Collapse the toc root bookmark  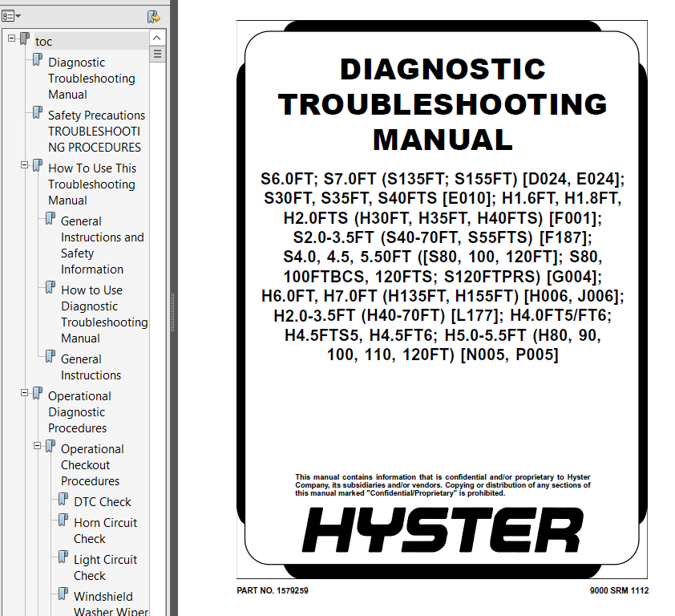[x=11, y=38]
